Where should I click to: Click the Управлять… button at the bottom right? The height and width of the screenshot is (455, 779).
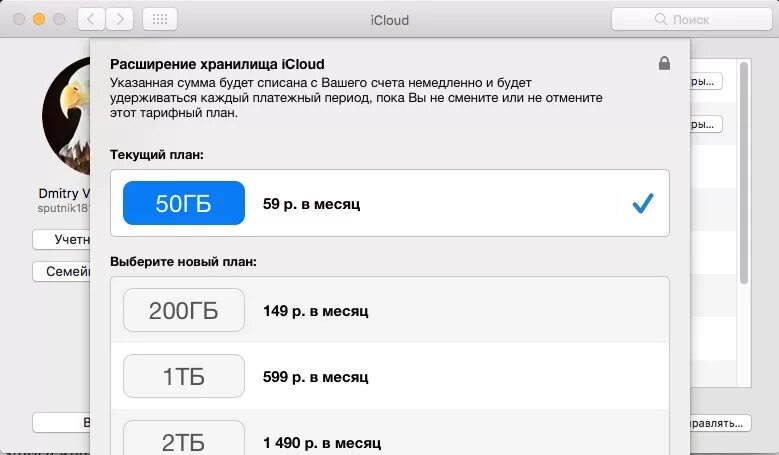pyautogui.click(x=720, y=423)
